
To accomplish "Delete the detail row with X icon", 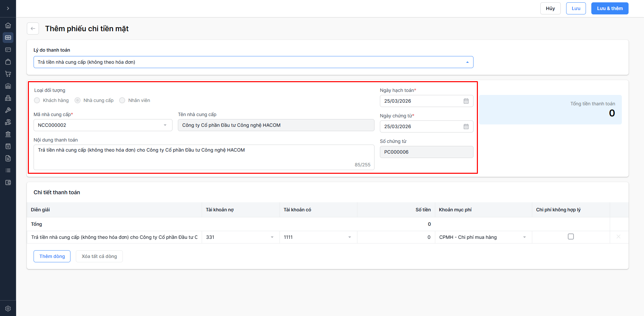I will tap(618, 237).
